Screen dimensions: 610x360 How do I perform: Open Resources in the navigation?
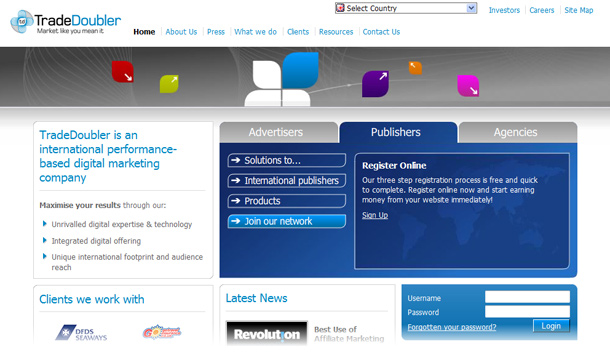[x=336, y=32]
